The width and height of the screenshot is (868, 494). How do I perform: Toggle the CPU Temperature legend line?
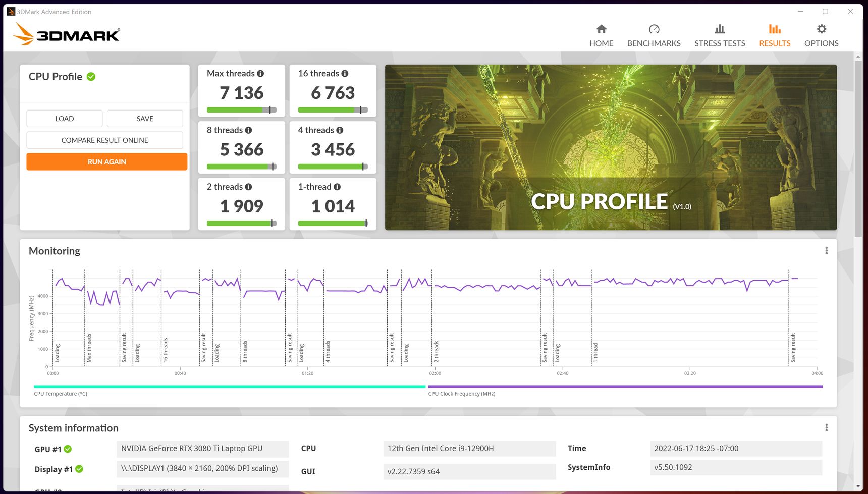click(x=230, y=387)
